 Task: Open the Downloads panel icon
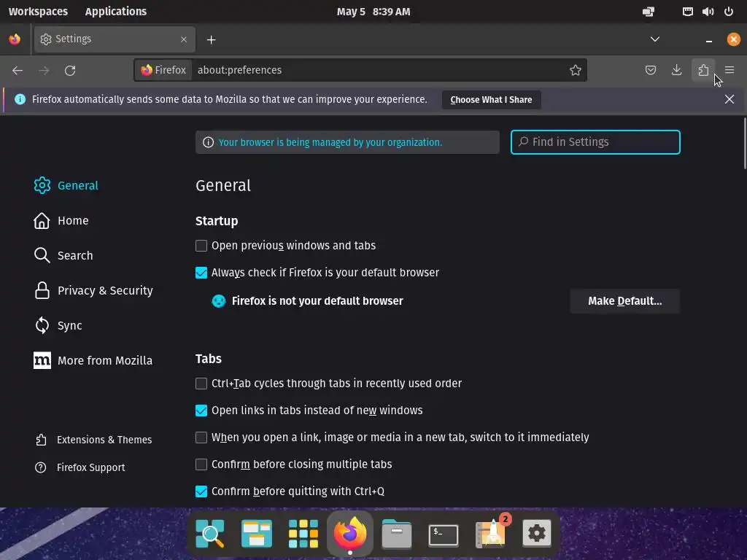pyautogui.click(x=676, y=70)
